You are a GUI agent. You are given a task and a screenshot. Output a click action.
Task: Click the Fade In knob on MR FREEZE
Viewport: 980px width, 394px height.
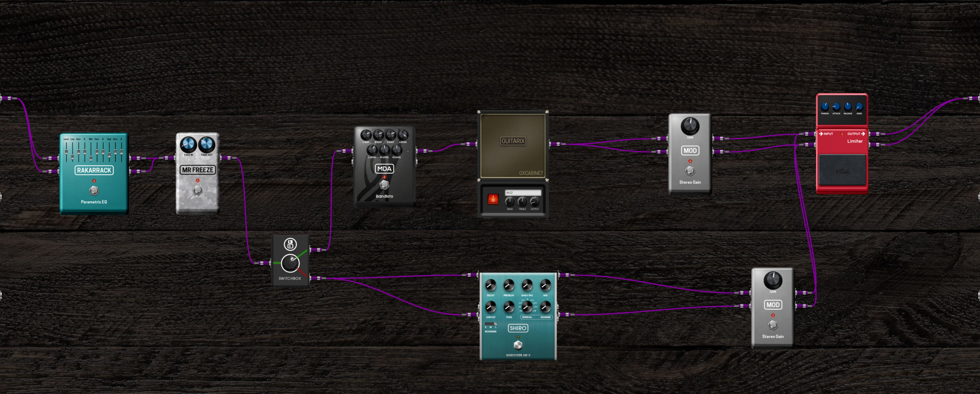coord(188,145)
